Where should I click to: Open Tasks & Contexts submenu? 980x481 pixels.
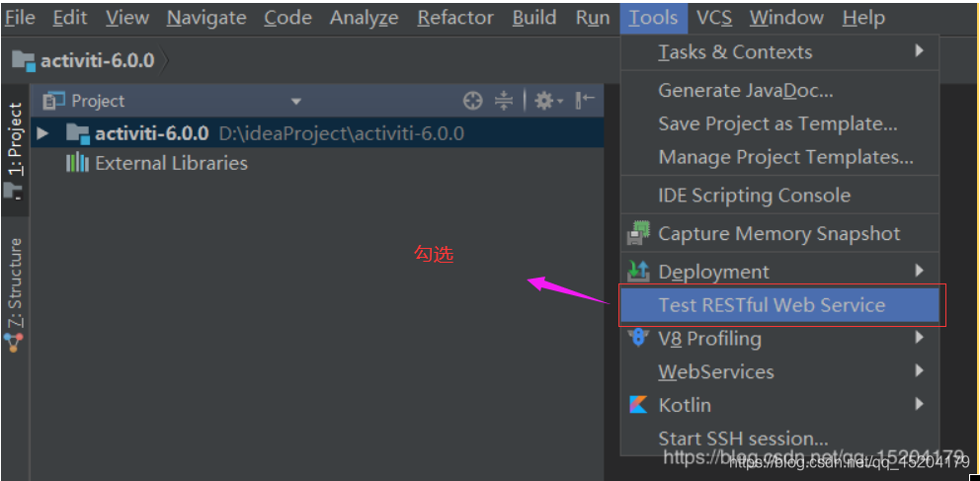coord(779,51)
